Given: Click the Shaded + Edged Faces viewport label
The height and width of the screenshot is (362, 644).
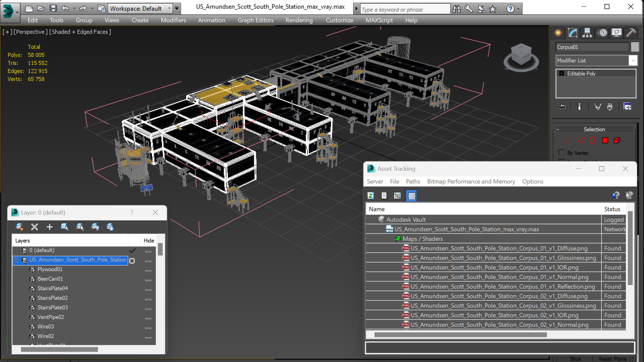Looking at the screenshot, I should [x=80, y=32].
